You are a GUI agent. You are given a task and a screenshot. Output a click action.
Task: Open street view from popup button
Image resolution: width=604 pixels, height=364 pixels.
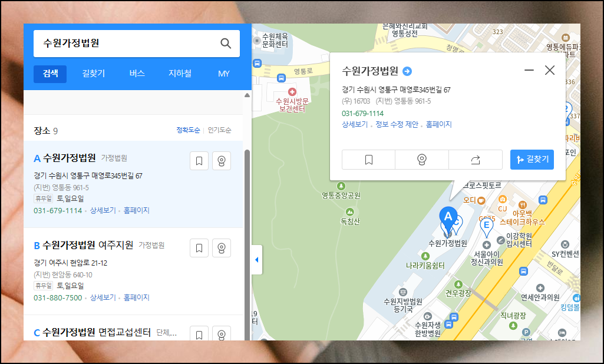point(422,160)
